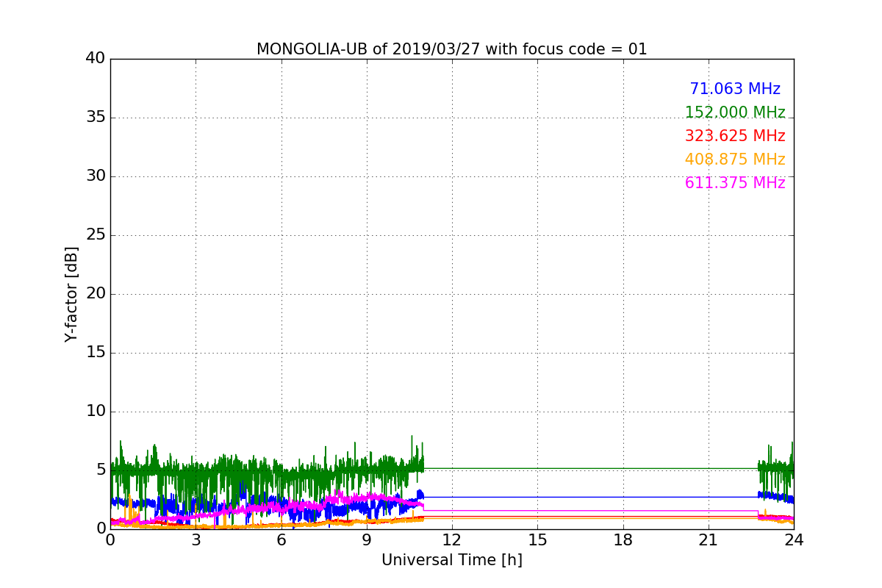Click the x-axis tick label 24
Image resolution: width=882 pixels, height=588 pixels.
[794, 540]
